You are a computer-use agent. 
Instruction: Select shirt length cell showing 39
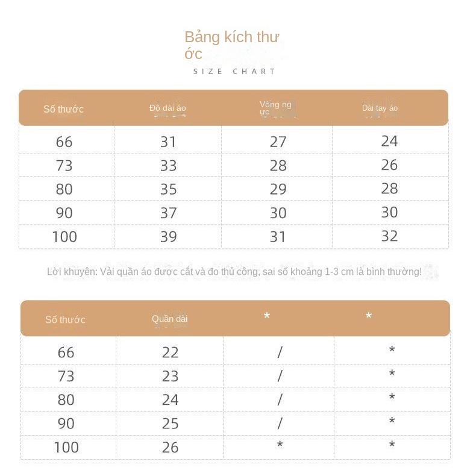tap(168, 237)
